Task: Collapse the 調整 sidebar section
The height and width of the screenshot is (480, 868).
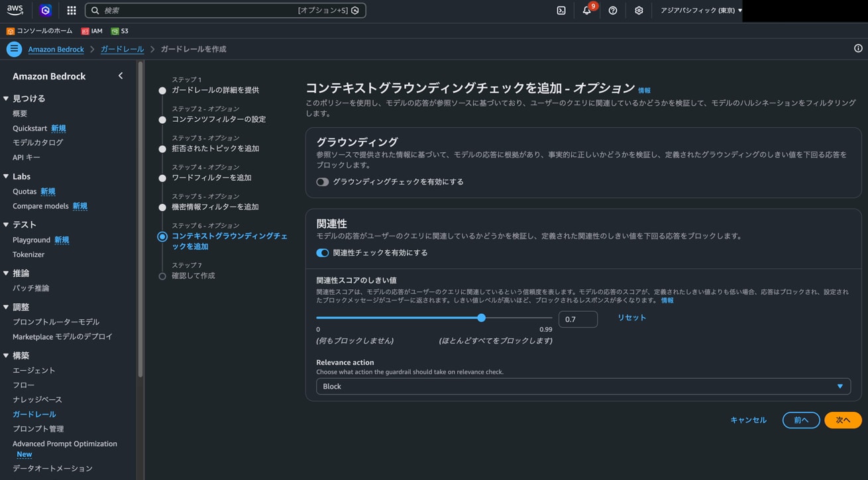Action: [6, 307]
